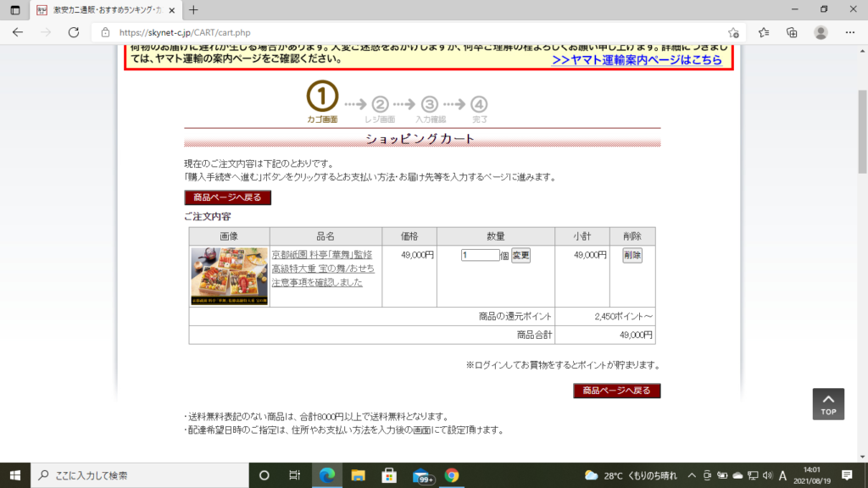Open the Favorites list icon
The image size is (868, 488).
pos(764,32)
